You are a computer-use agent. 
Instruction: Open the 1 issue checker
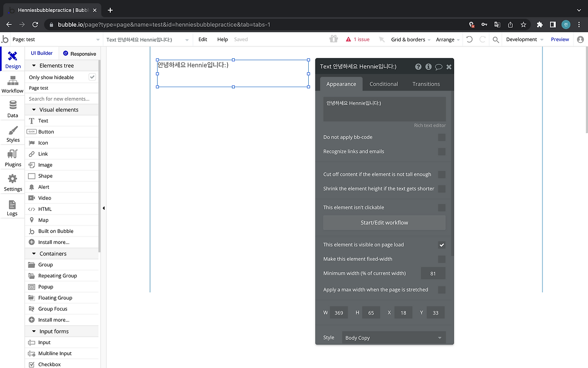click(x=358, y=40)
